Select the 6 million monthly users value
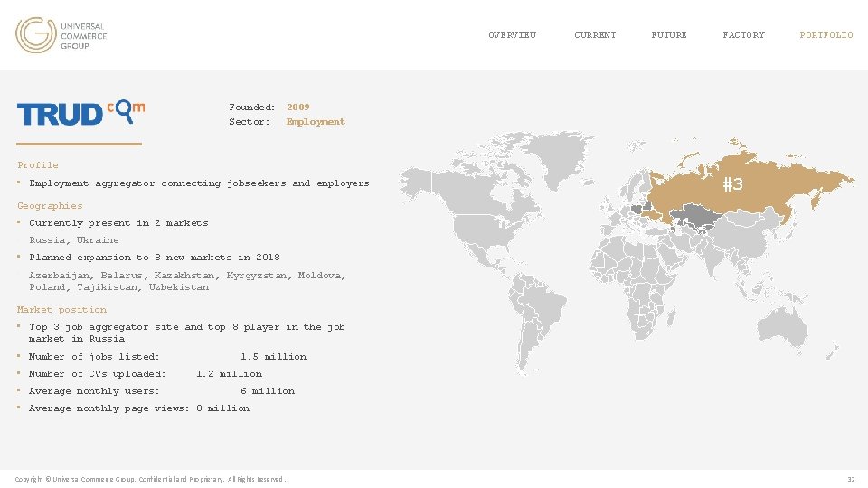 tap(268, 391)
